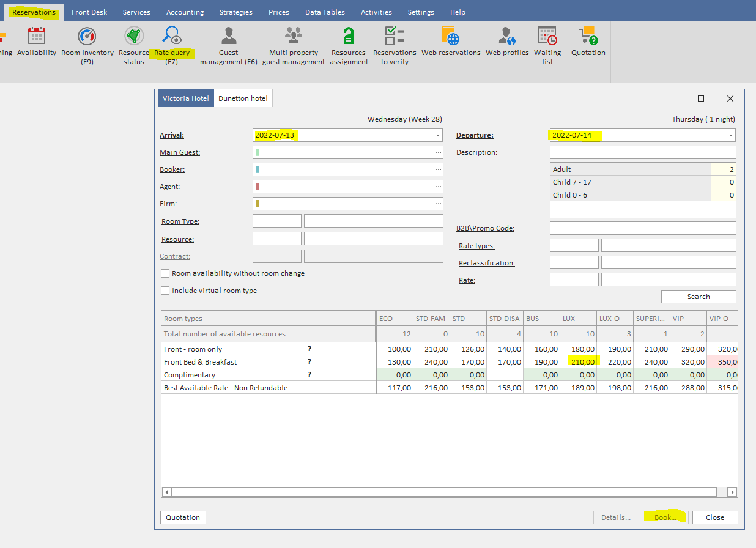This screenshot has width=756, height=548.
Task: Click scrollbar right arrow in rate grid
Action: click(x=732, y=492)
